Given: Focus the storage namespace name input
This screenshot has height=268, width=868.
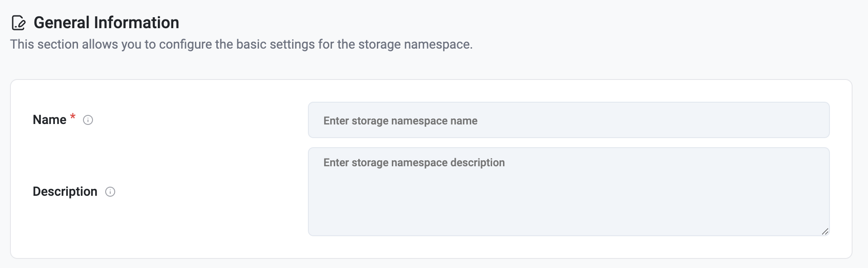Looking at the screenshot, I should (x=568, y=120).
